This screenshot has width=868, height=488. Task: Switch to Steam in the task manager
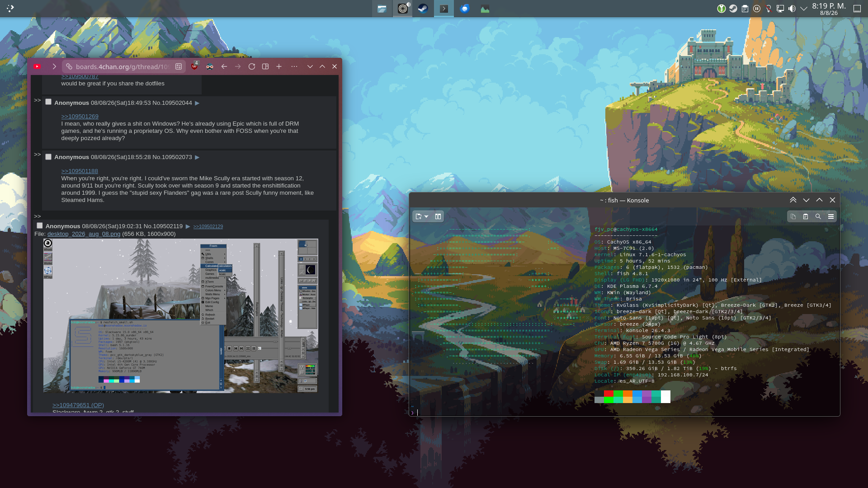(x=423, y=9)
